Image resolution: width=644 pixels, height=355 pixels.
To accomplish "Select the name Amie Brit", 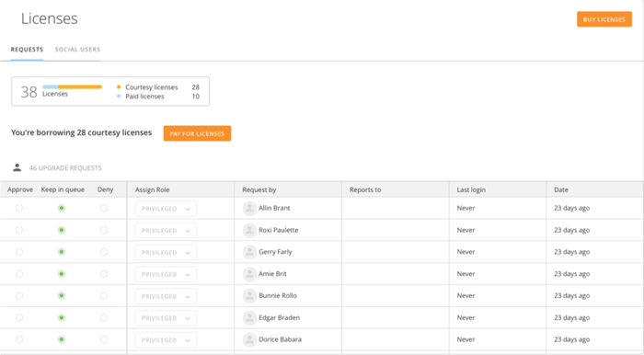I will [272, 274].
